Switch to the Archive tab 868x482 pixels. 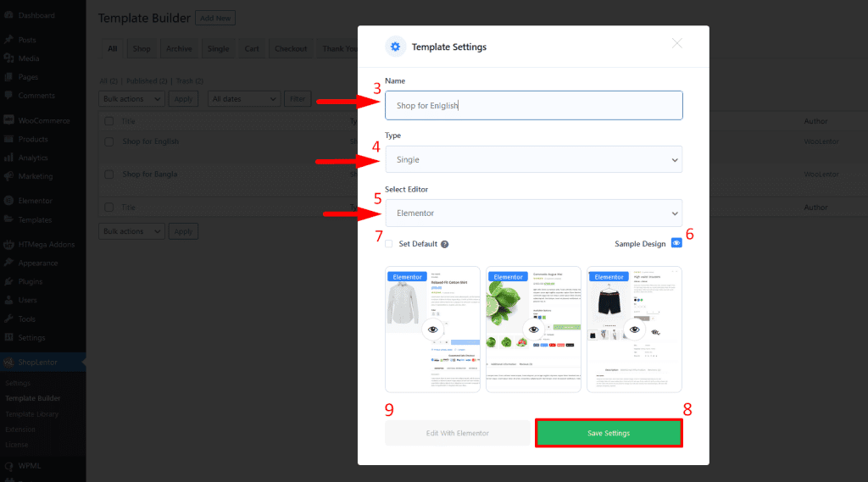[x=178, y=48]
